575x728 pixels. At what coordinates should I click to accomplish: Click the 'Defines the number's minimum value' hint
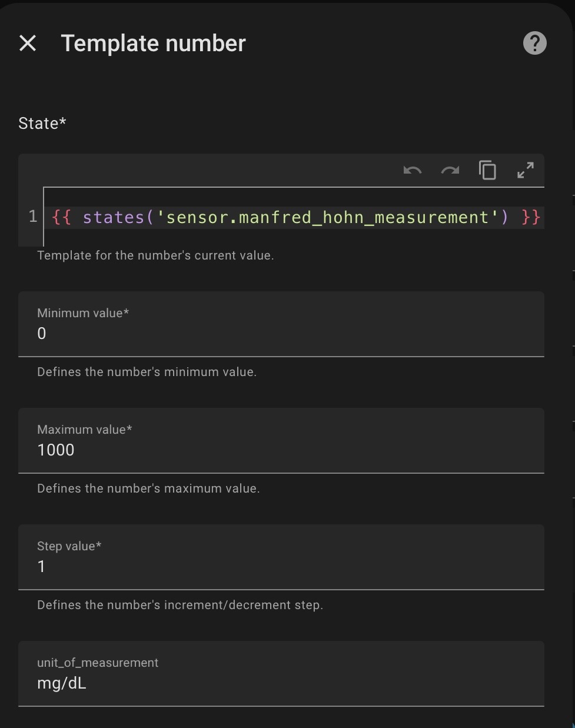pyautogui.click(x=147, y=372)
